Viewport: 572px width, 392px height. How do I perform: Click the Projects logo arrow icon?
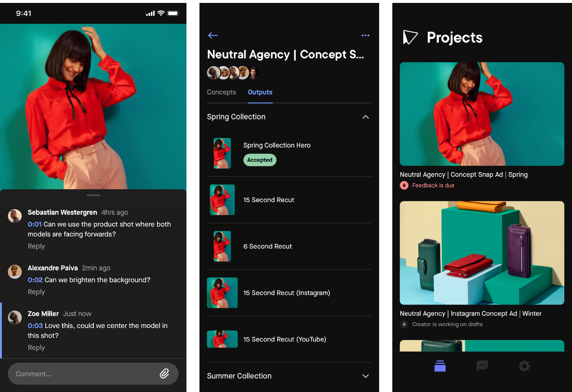click(x=410, y=37)
